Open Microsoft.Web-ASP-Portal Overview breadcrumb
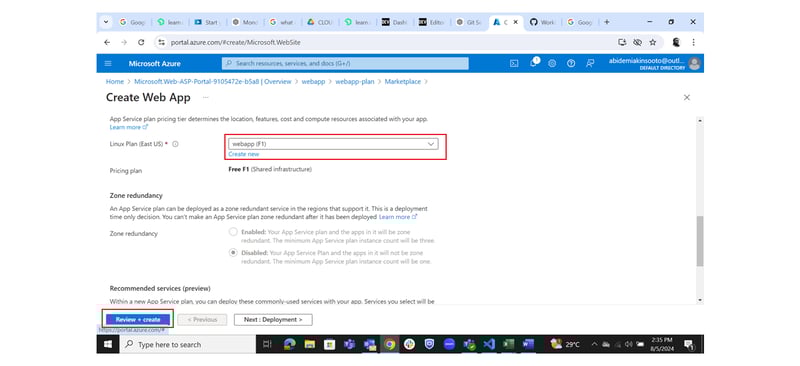This screenshot has width=800, height=366. (213, 82)
